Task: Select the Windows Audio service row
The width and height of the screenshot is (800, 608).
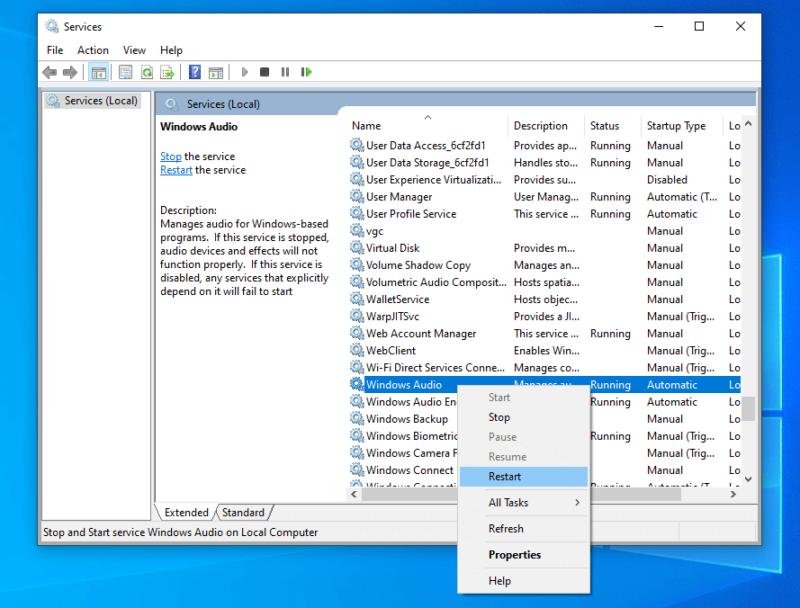Action: click(x=544, y=385)
